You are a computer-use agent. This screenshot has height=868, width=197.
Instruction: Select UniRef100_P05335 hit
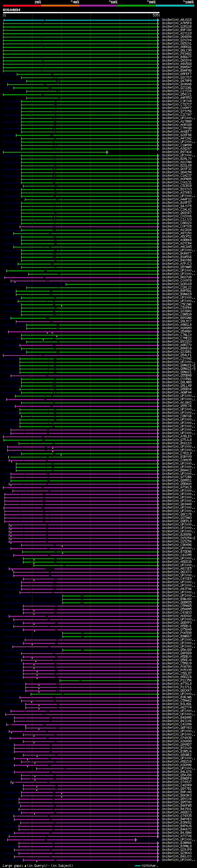(177, 670)
